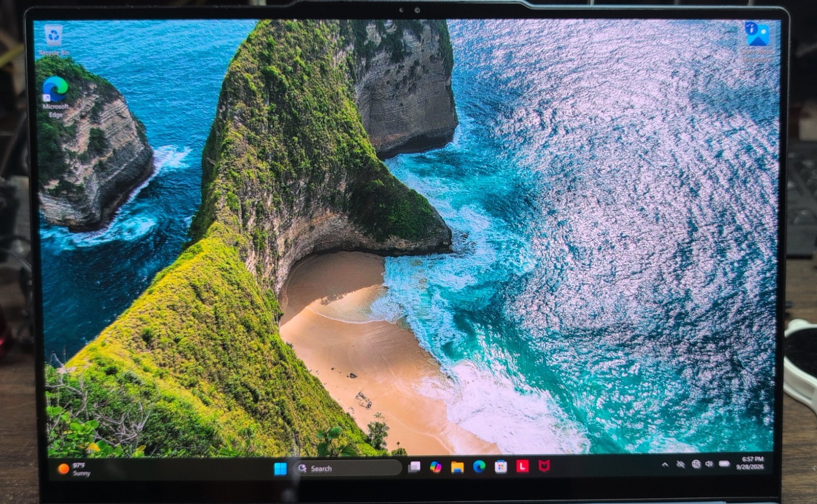Launch Copilot from the taskbar

pos(436,467)
